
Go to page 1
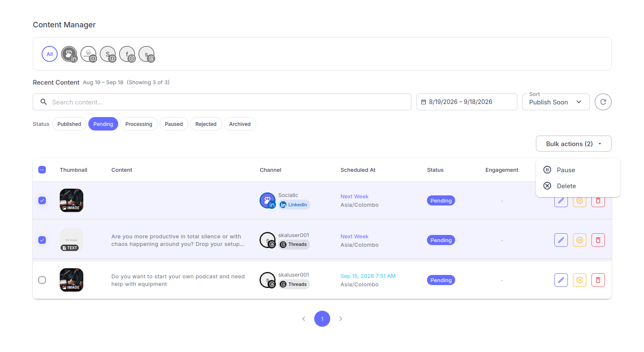click(x=322, y=319)
